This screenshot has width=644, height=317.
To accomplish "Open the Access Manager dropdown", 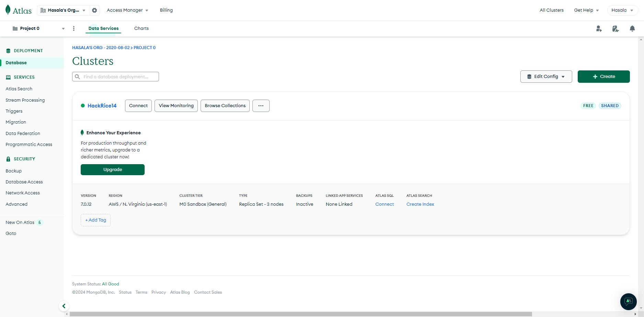I will coord(127,10).
